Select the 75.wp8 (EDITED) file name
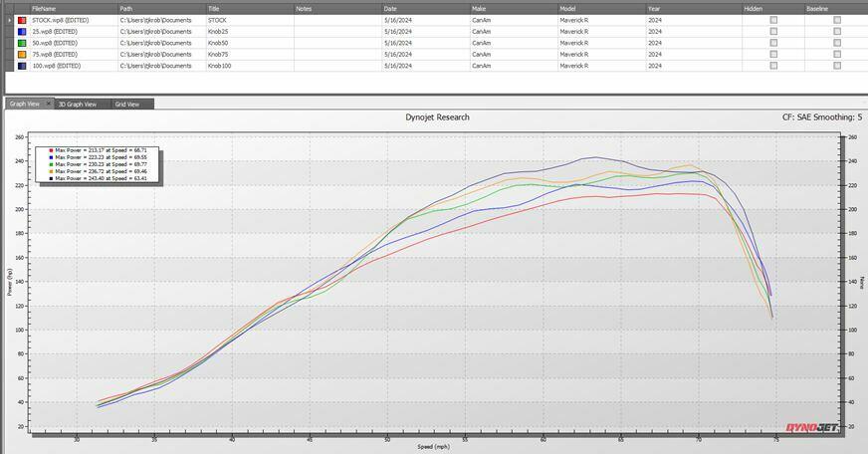The height and width of the screenshot is (454, 868). tap(55, 54)
